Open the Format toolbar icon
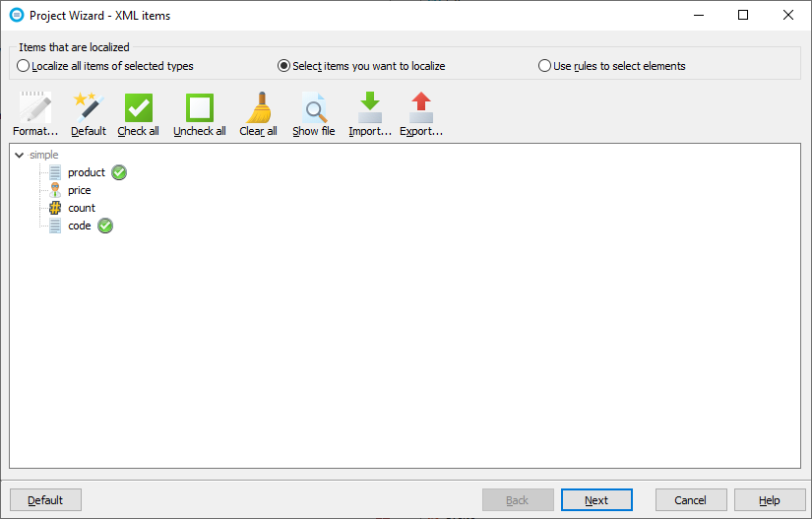 click(35, 108)
